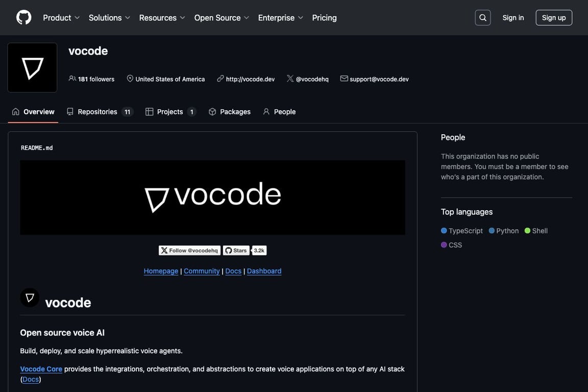Open the Pricing page
This screenshot has width=588, height=392.
tap(325, 18)
